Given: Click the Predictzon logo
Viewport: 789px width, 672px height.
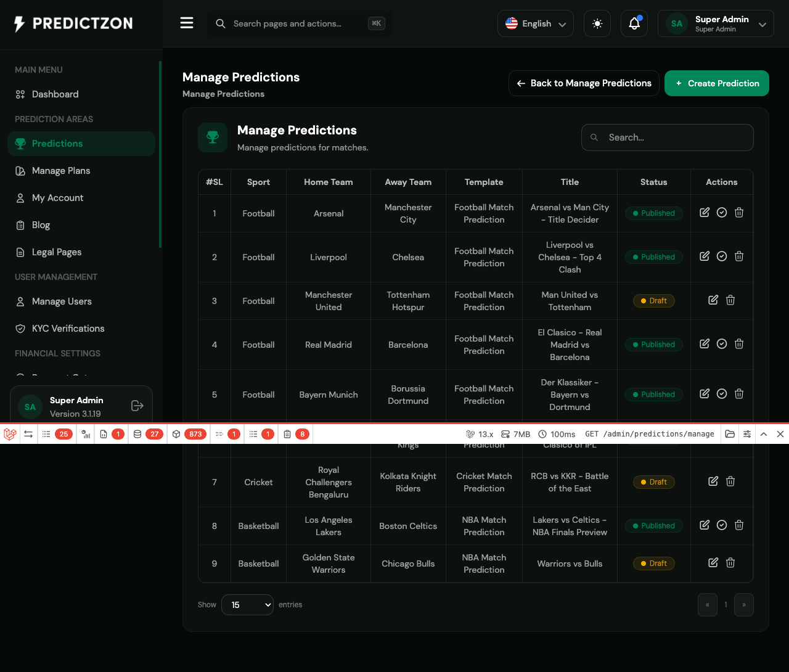Looking at the screenshot, I should click(73, 23).
